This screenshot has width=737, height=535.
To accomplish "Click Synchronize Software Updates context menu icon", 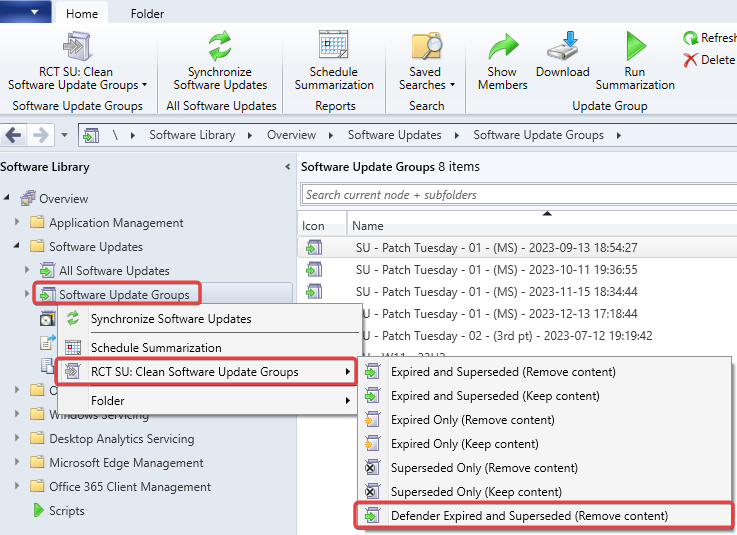I will click(x=73, y=318).
